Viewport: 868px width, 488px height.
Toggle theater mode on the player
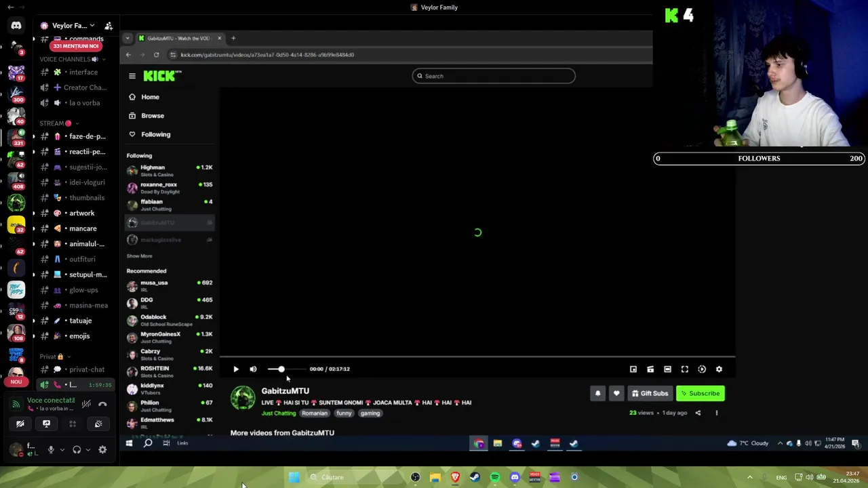point(667,369)
